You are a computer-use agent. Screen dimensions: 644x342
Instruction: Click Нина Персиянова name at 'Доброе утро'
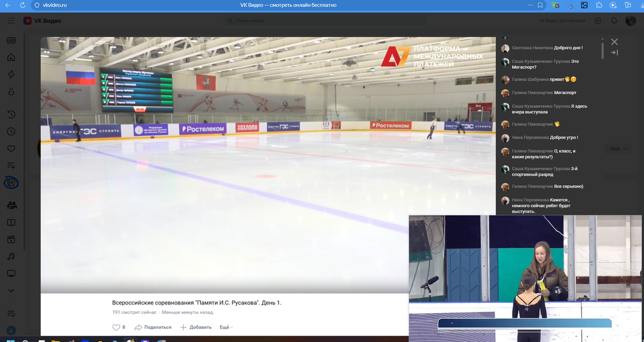click(x=531, y=137)
